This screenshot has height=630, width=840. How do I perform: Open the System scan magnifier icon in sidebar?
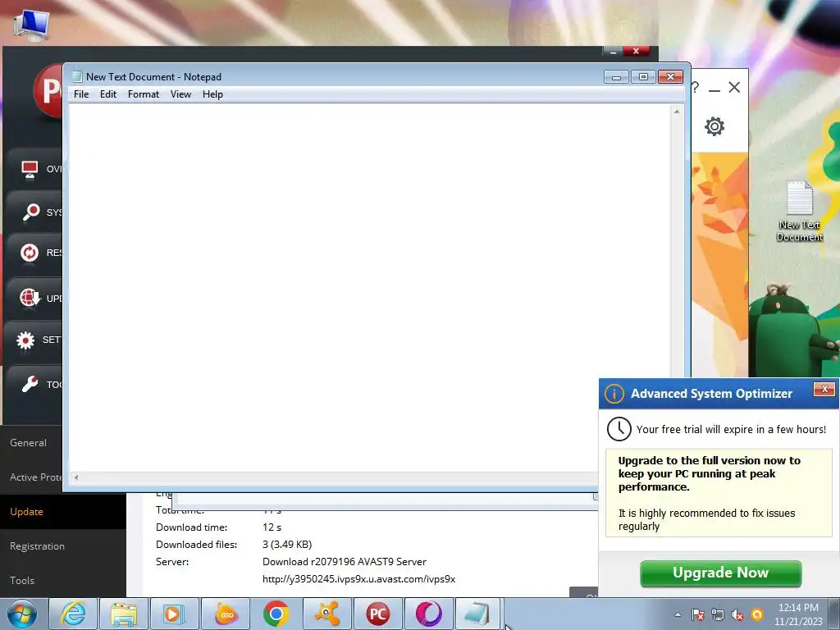coord(30,212)
